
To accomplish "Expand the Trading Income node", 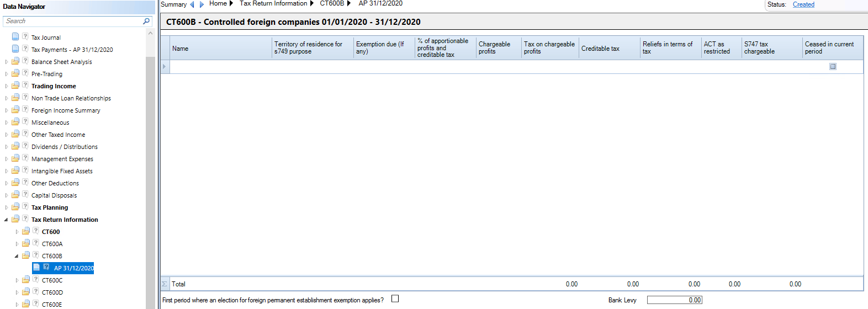I will [x=7, y=86].
